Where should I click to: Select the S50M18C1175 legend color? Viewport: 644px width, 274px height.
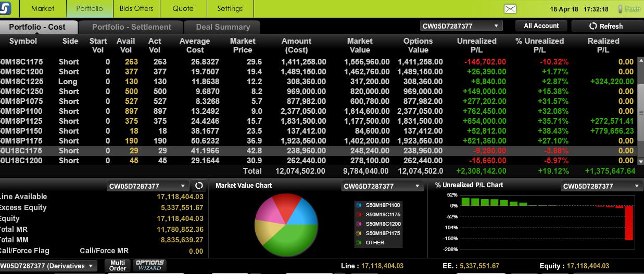[x=358, y=215]
